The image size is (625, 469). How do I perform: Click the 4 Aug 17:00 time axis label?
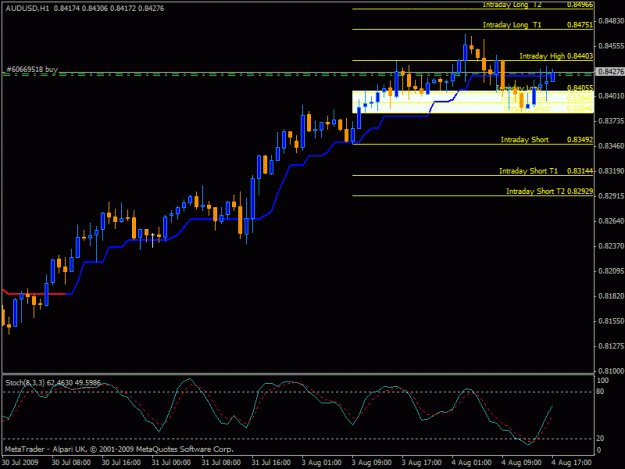click(x=571, y=463)
